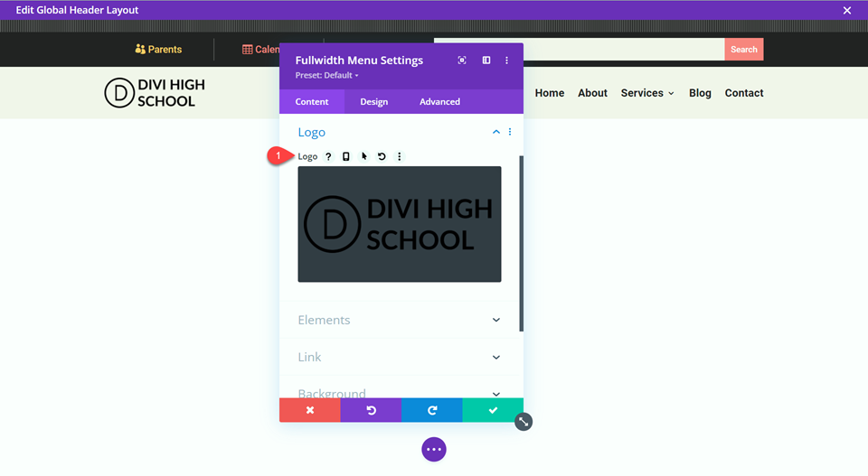
Task: Click the calendar table icon
Action: coord(247,49)
